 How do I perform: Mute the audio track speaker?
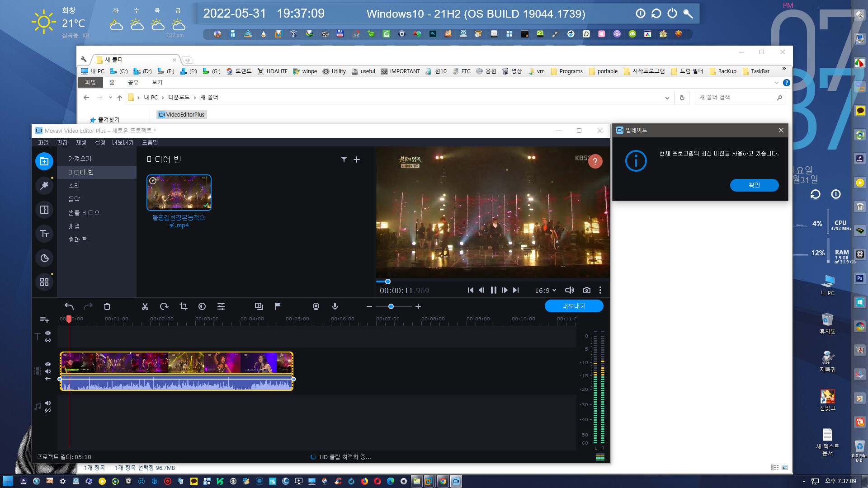48,403
